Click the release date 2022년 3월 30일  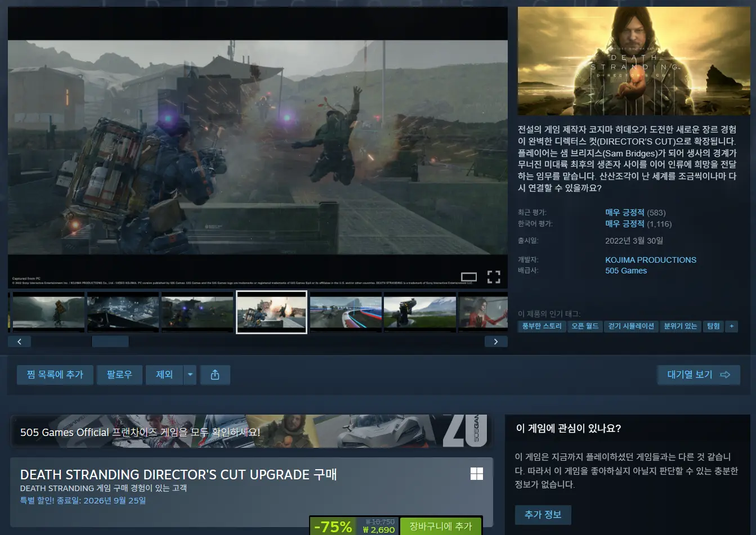(x=634, y=241)
